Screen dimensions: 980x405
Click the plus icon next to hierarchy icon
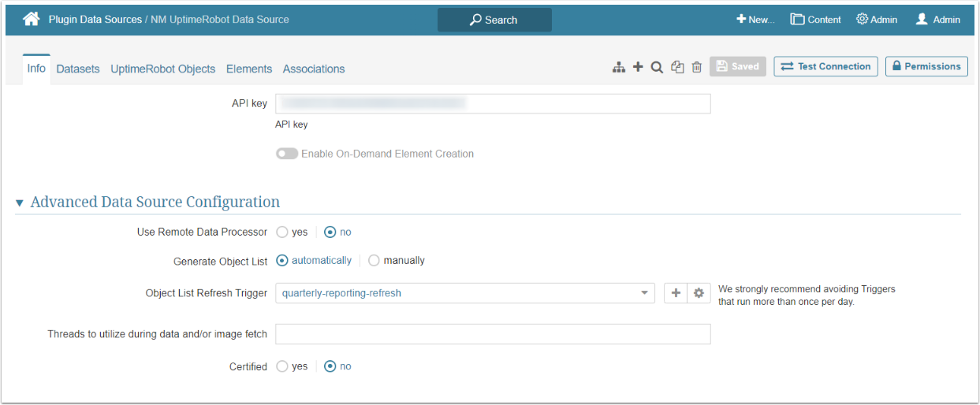point(638,67)
